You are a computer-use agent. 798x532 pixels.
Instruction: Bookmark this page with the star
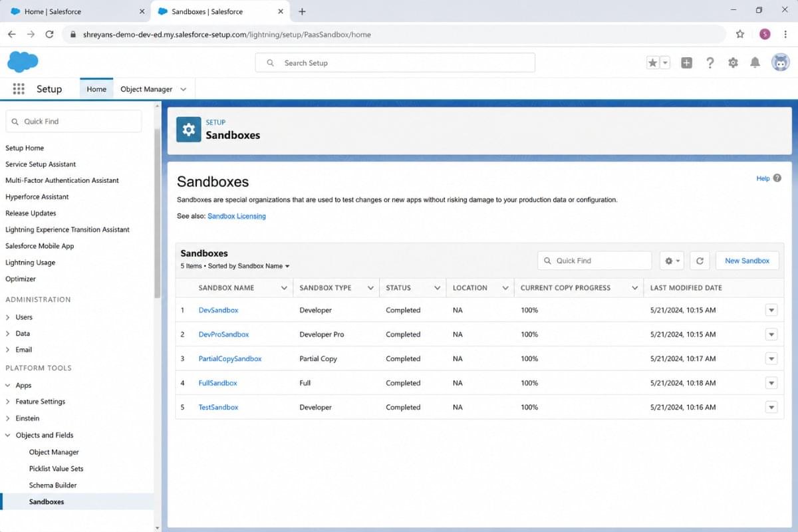pos(740,34)
